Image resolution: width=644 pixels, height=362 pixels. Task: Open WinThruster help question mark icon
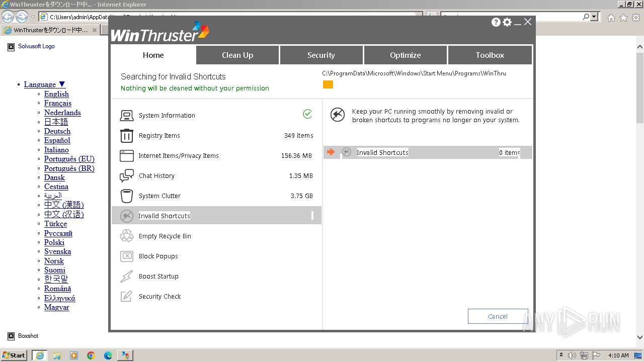(496, 22)
